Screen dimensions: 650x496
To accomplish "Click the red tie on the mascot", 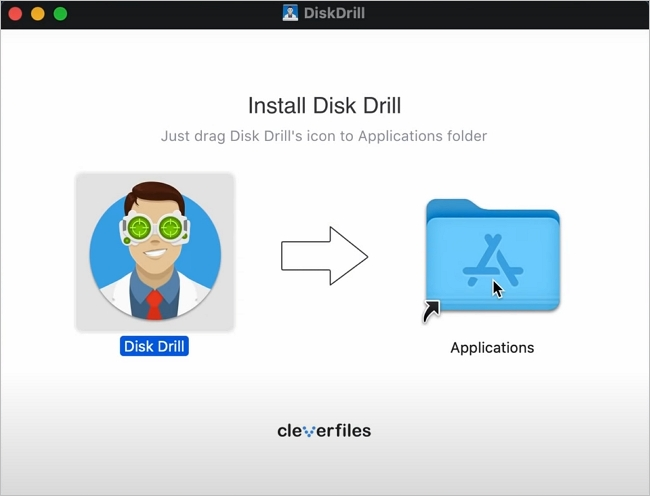I will [x=155, y=304].
